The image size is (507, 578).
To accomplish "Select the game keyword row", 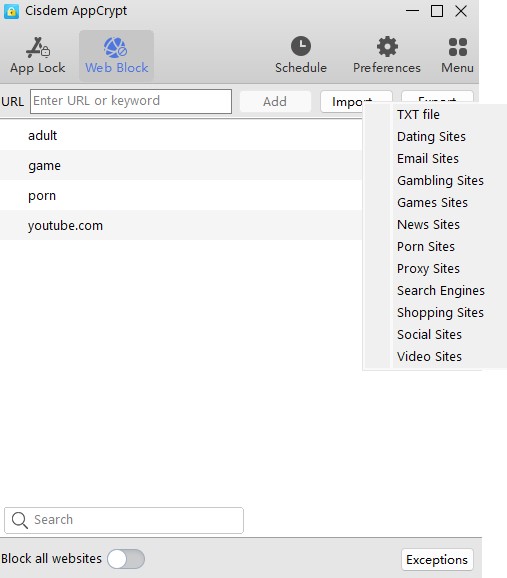I will (x=181, y=165).
